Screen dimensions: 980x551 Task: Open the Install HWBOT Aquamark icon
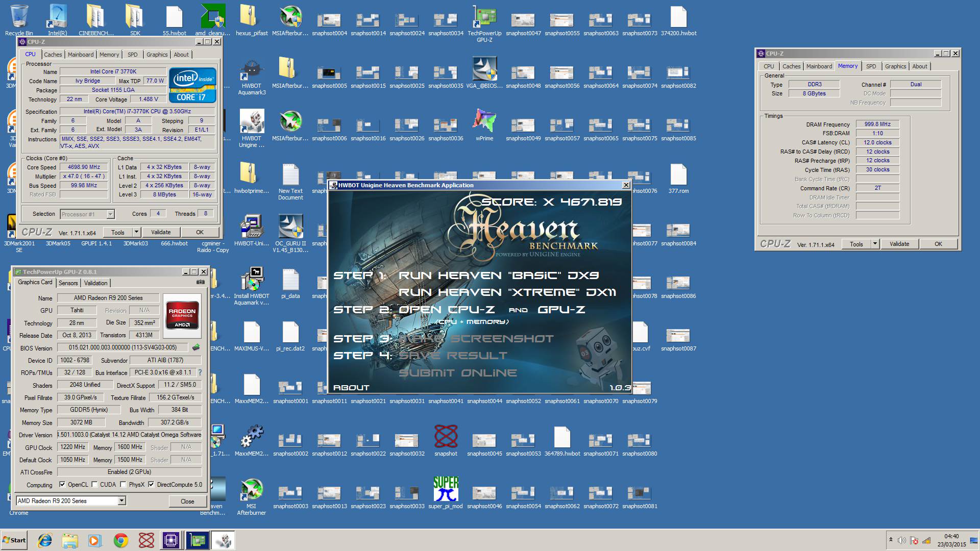coord(252,286)
